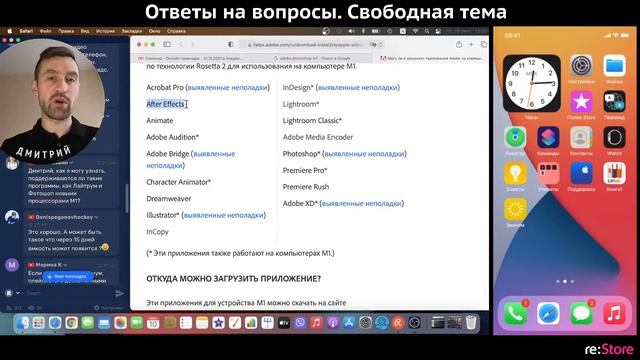Open Launchpad from the Dock

pyautogui.click(x=39, y=323)
